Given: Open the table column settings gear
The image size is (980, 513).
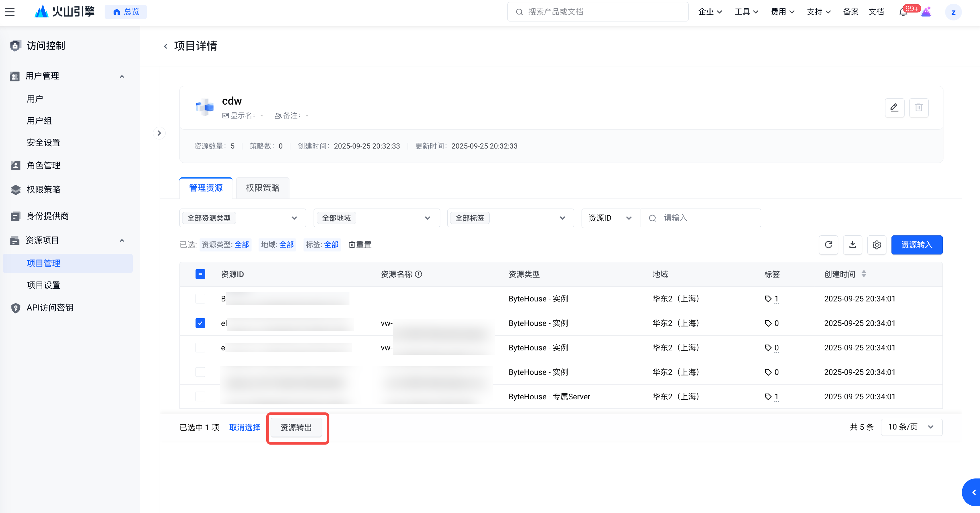Looking at the screenshot, I should tap(876, 244).
